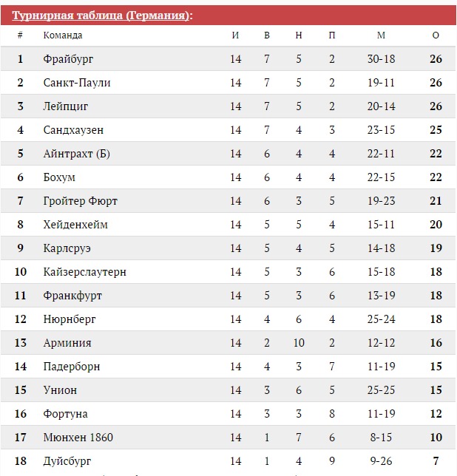Click the Бохум team name

point(59,177)
